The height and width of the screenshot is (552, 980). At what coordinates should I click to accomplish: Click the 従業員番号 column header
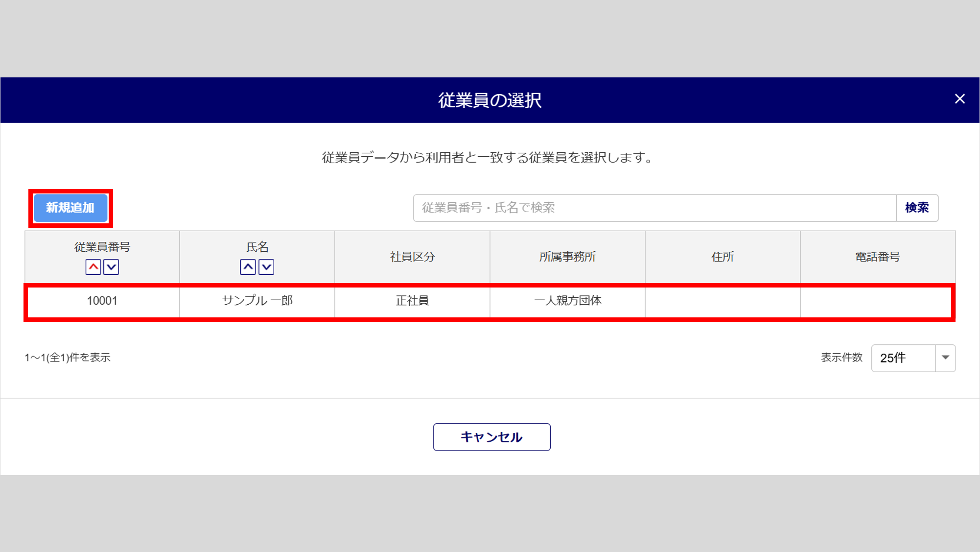(102, 247)
